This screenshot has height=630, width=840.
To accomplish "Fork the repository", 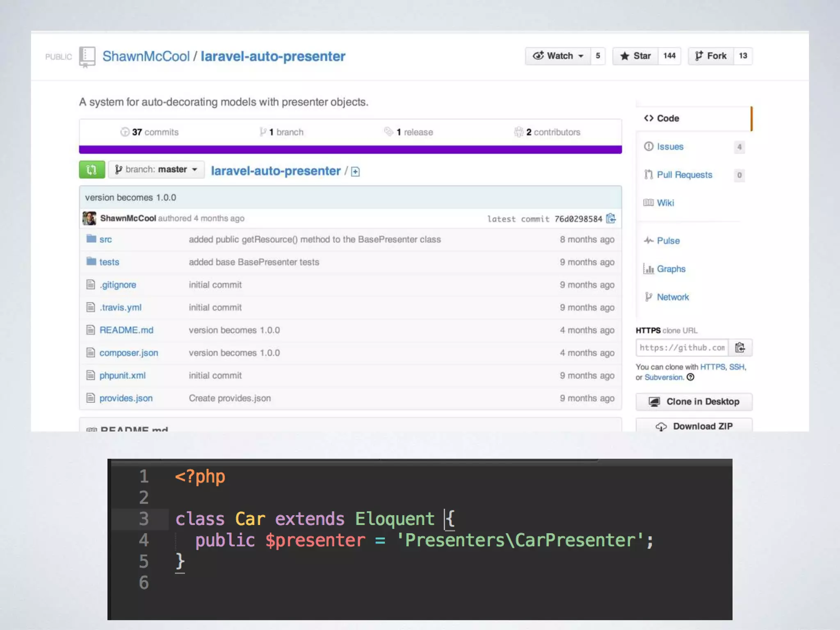I will tap(711, 56).
